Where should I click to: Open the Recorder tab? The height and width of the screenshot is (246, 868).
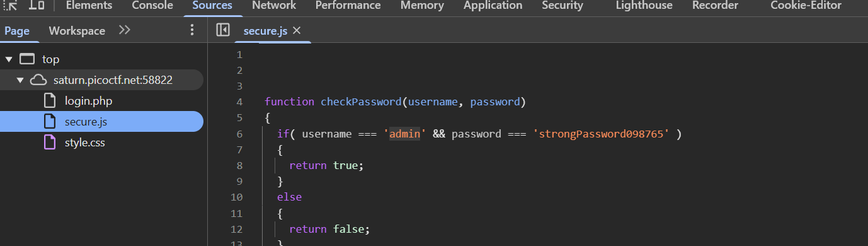pyautogui.click(x=715, y=6)
